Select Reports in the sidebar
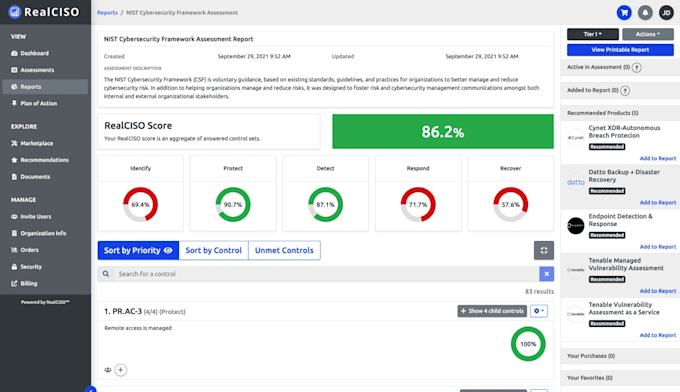The image size is (680, 392). click(x=45, y=87)
